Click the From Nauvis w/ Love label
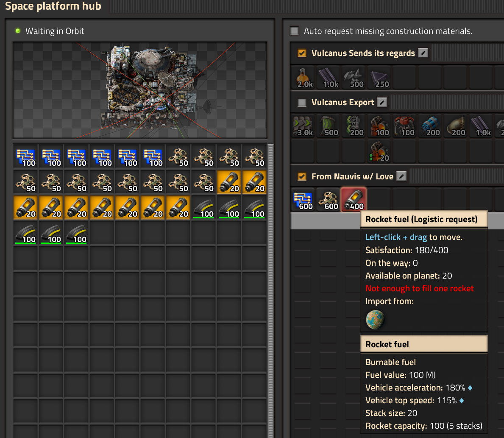 352,176
